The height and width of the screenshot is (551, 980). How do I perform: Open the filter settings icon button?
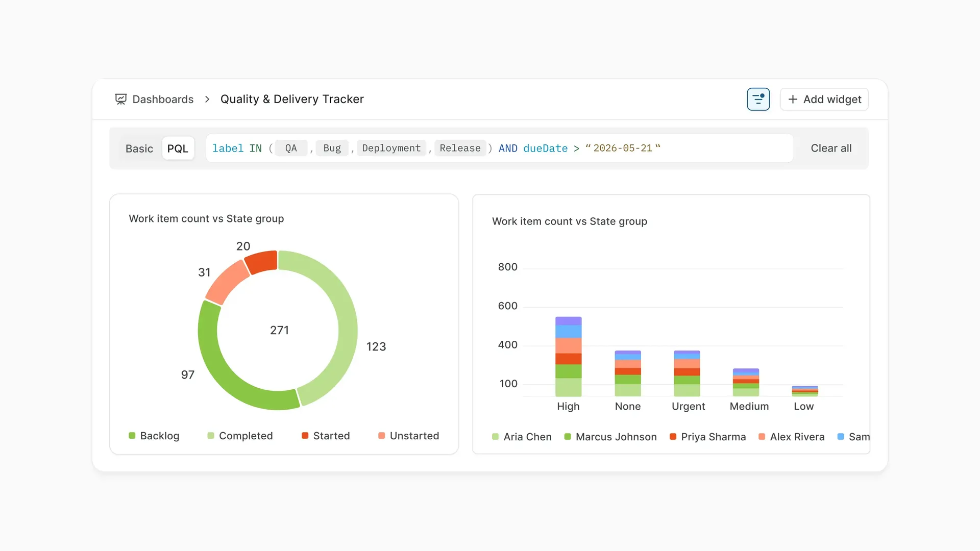[x=758, y=99]
